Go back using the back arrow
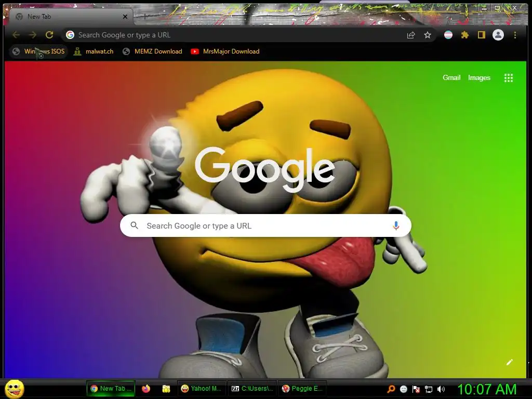The height and width of the screenshot is (399, 532). point(16,35)
